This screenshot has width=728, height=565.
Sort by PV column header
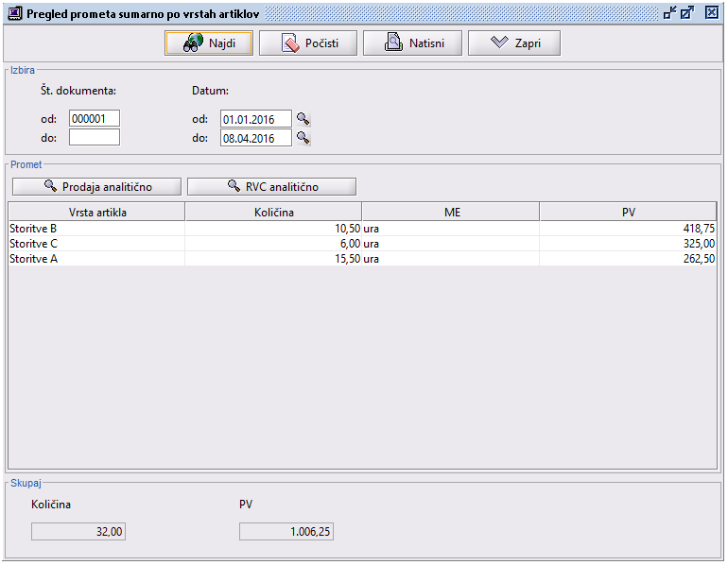tap(628, 212)
